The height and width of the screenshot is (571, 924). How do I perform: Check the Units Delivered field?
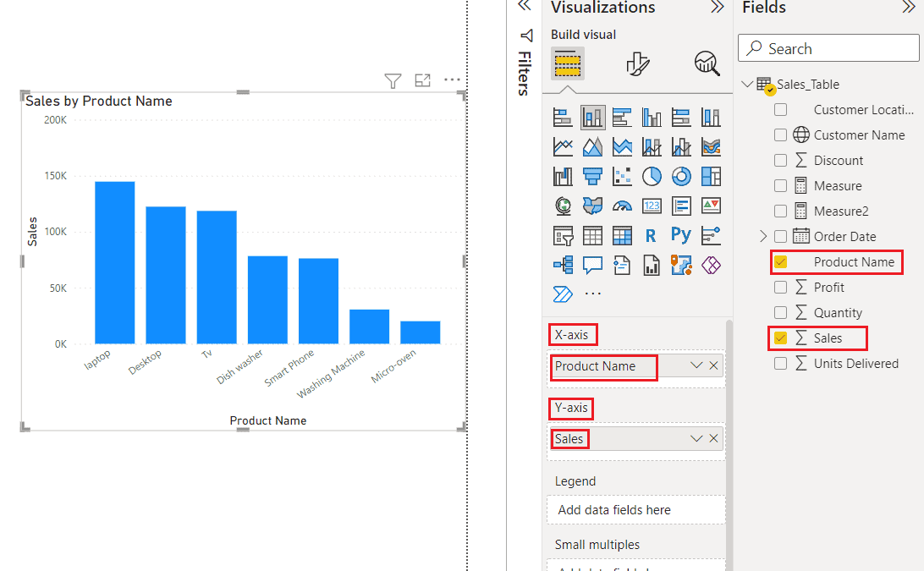click(780, 363)
